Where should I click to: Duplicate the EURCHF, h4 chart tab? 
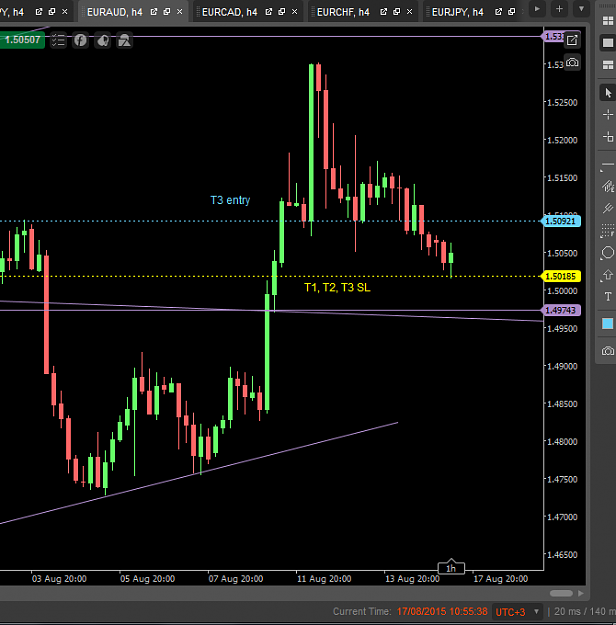[x=397, y=12]
